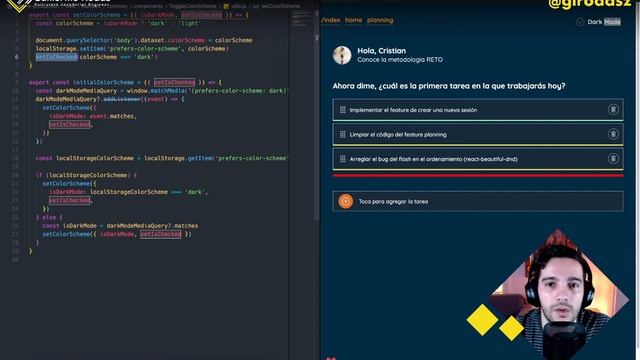Open the planning navigation link
Screen dimensions: 640x360
[380, 20]
